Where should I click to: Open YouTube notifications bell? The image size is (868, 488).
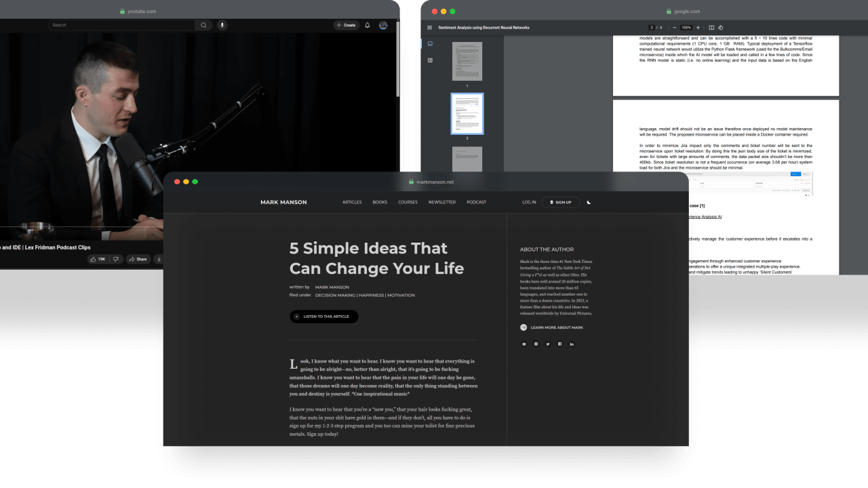pos(368,25)
